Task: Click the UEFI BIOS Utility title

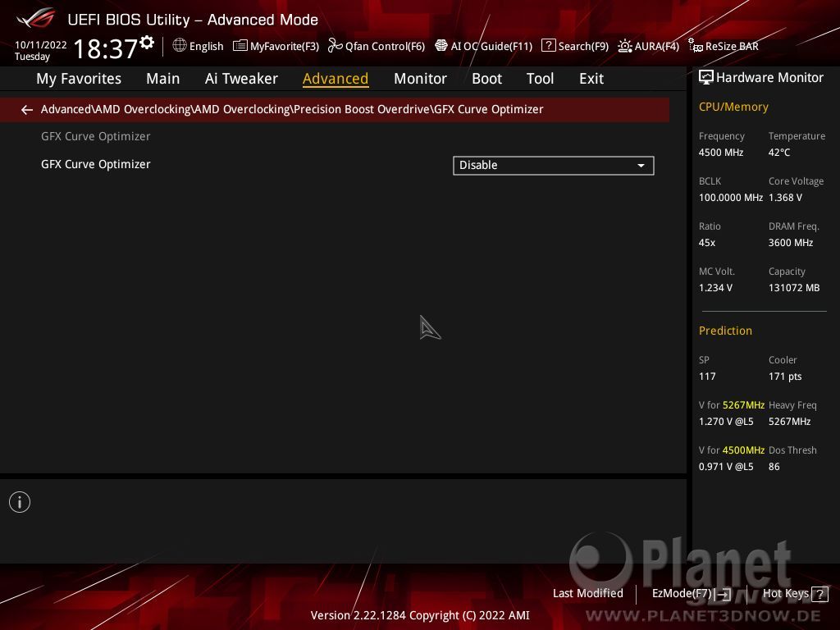Action: (x=193, y=20)
